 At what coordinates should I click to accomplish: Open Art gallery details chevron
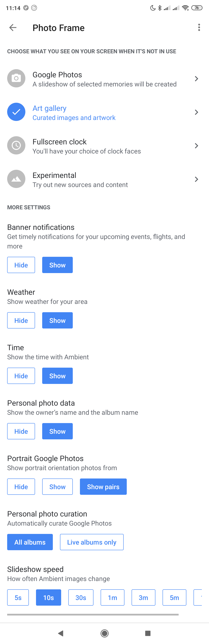pyautogui.click(x=196, y=112)
